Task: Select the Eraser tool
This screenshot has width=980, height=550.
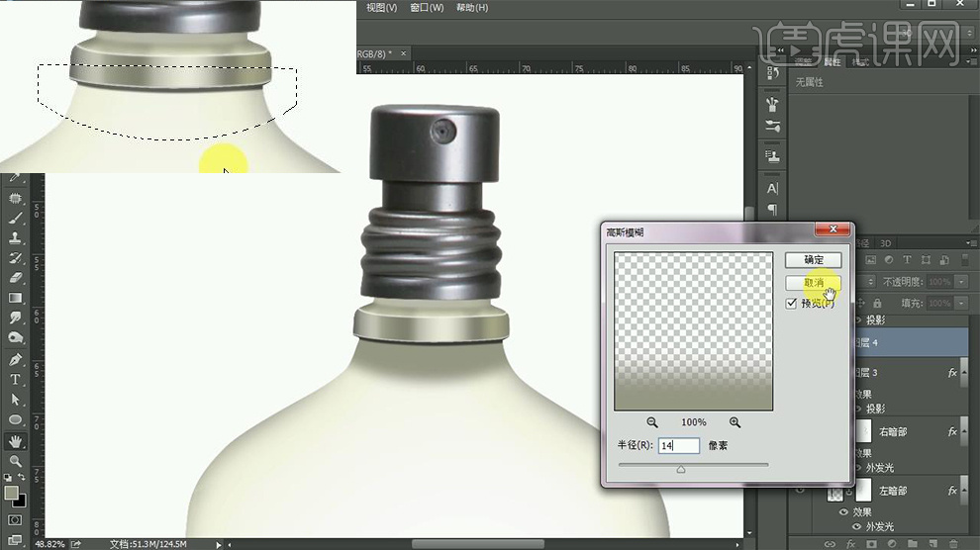Action: (15, 278)
